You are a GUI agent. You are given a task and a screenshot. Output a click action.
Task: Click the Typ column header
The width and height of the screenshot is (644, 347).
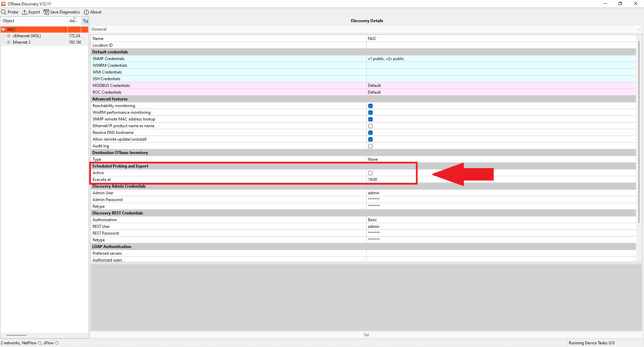click(x=85, y=21)
